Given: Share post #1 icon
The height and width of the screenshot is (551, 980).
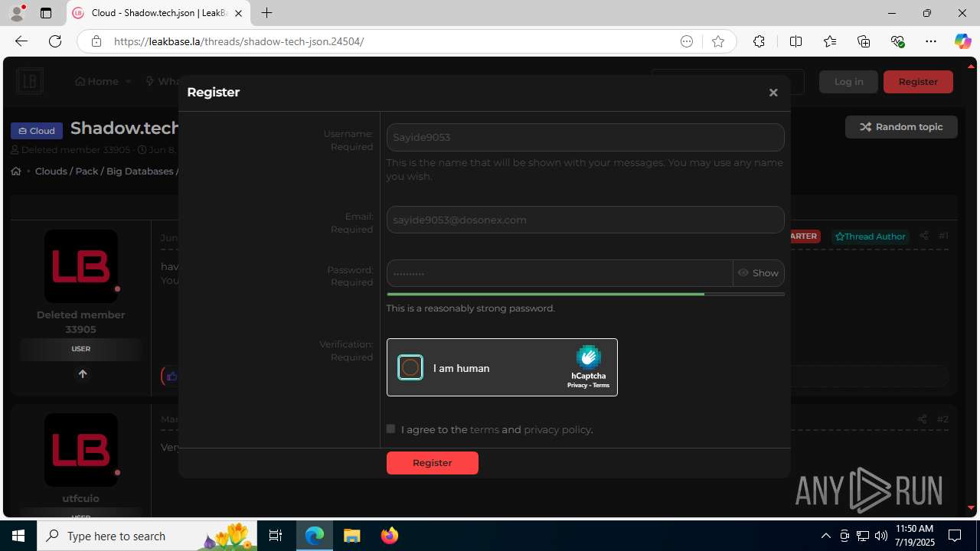Looking at the screenshot, I should (x=923, y=236).
